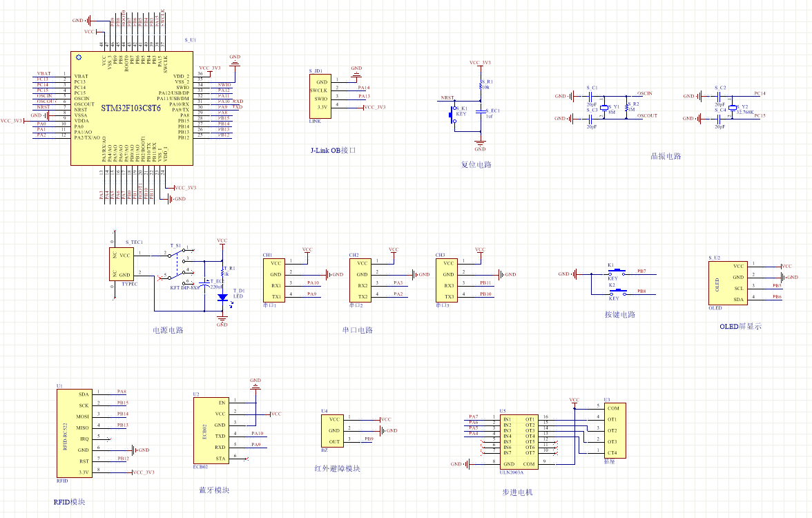The height and width of the screenshot is (518, 812).
Task: Select the S_TEC1 TYPEC connector
Action: click(122, 265)
